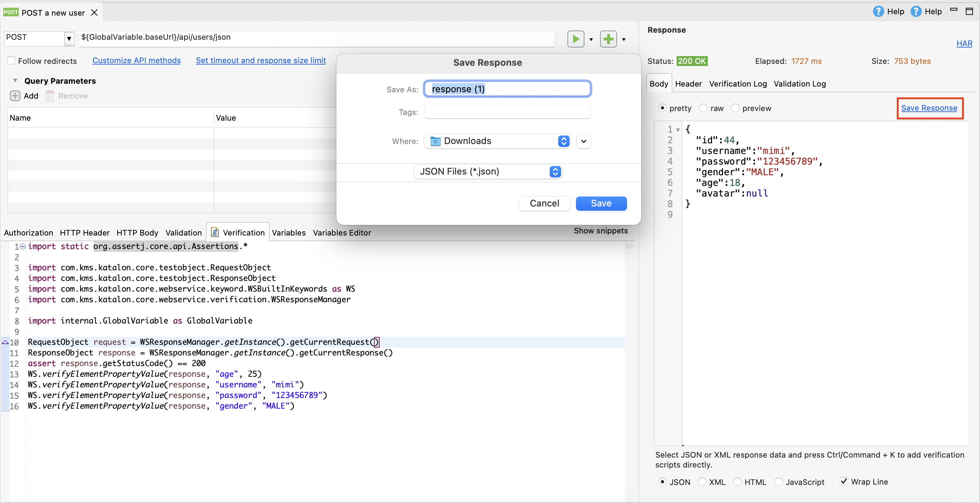
Task: Open the response Body tab
Action: [x=659, y=84]
